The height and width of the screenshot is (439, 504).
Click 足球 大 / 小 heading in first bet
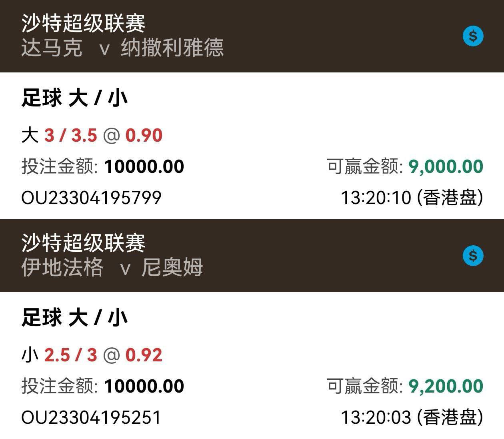pyautogui.click(x=74, y=98)
